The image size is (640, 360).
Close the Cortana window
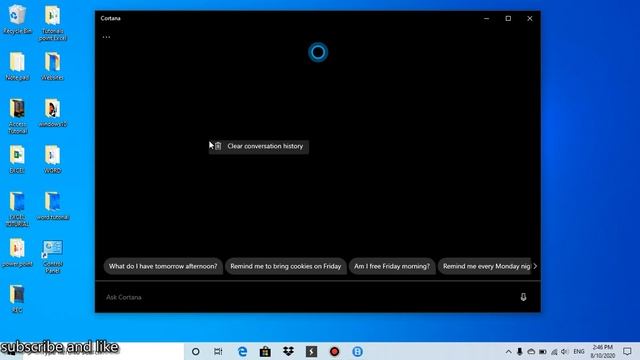[x=530, y=18]
